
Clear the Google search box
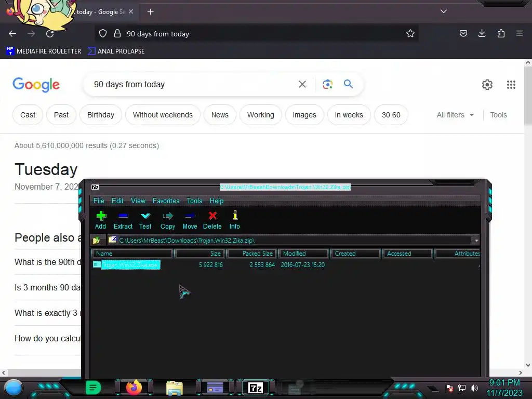coord(302,84)
